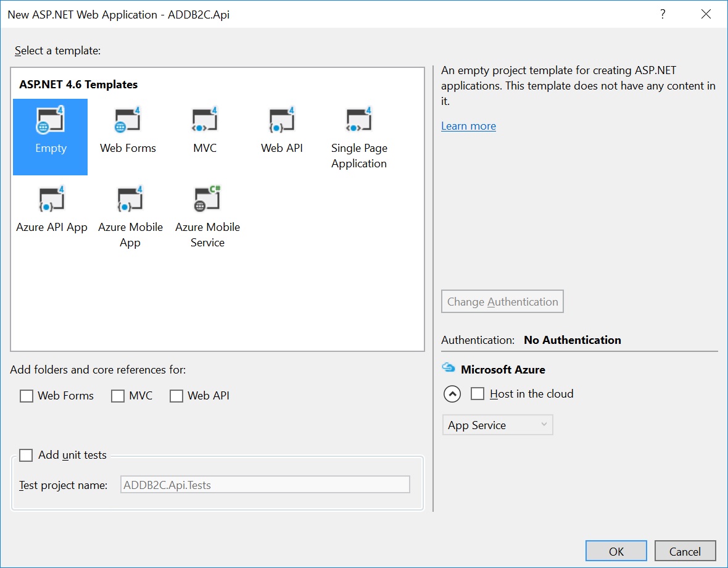Enable the Web Forms references checkbox
The image size is (728, 568).
click(x=27, y=396)
